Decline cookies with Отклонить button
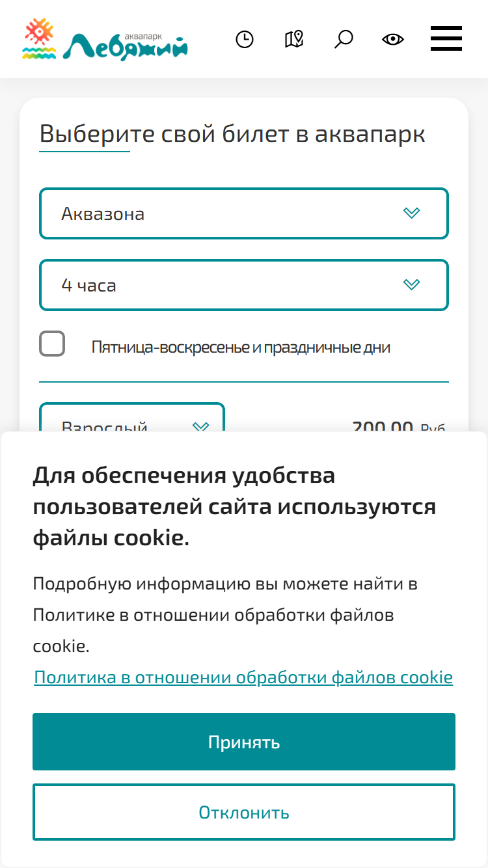This screenshot has width=488, height=868. click(244, 812)
